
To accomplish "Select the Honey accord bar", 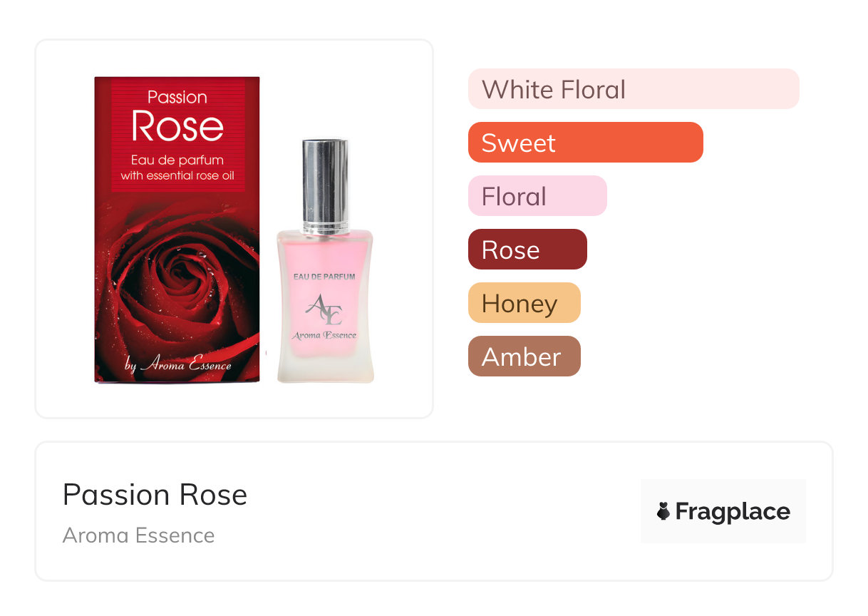I will click(x=525, y=303).
